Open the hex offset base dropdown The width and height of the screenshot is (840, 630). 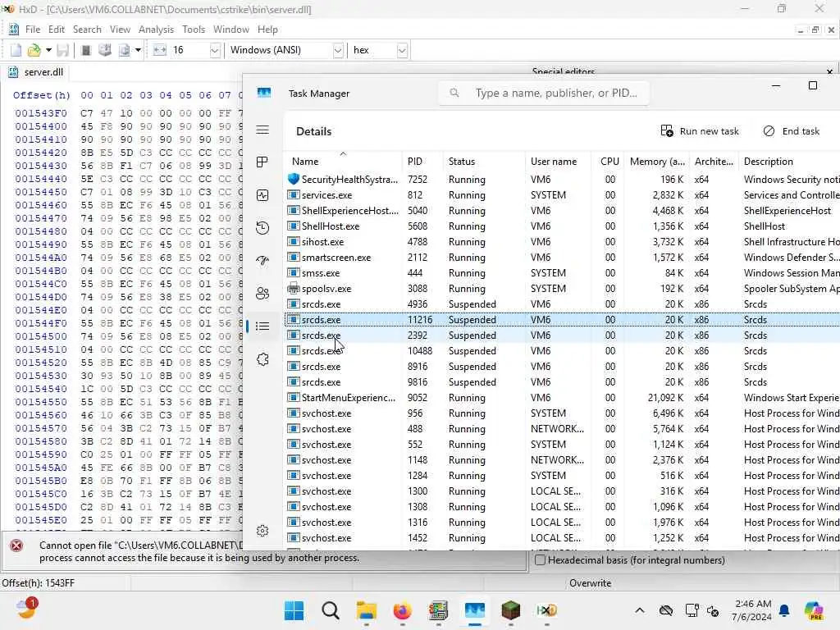pyautogui.click(x=402, y=50)
